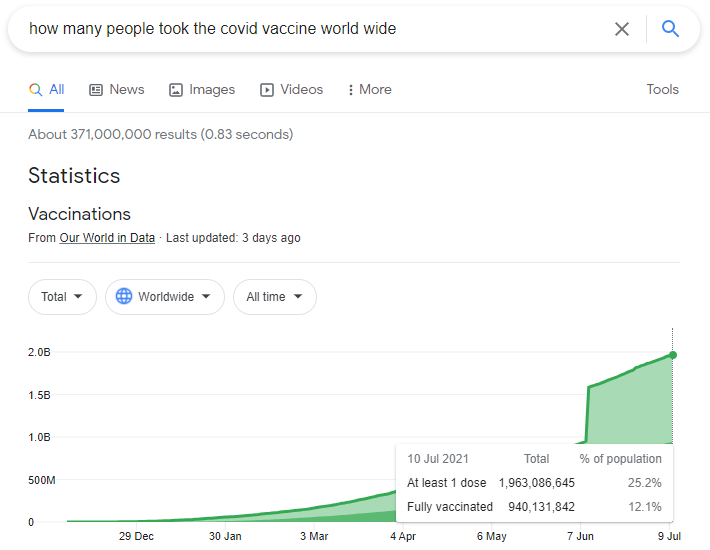710x550 pixels.
Task: Click the colored magnifier icon beside All
Action: (35, 90)
